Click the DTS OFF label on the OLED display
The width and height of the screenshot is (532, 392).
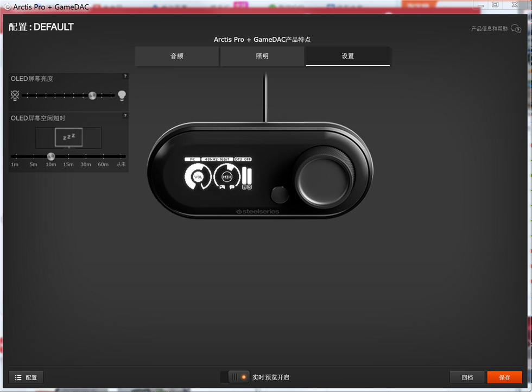coord(243,159)
